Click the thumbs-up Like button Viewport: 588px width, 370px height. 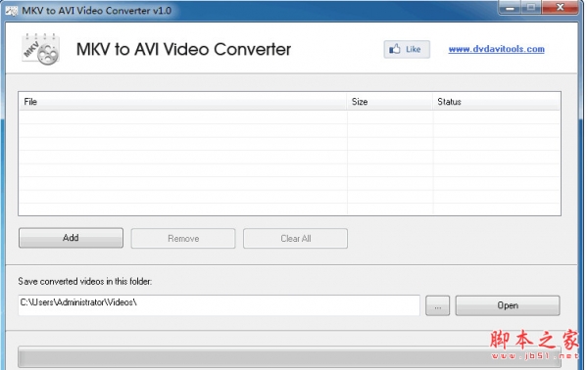407,49
